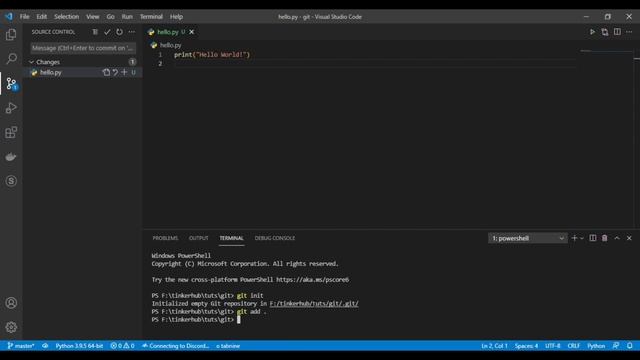The image size is (640, 360).
Task: Open file icon for hello.py change
Action: point(106,72)
